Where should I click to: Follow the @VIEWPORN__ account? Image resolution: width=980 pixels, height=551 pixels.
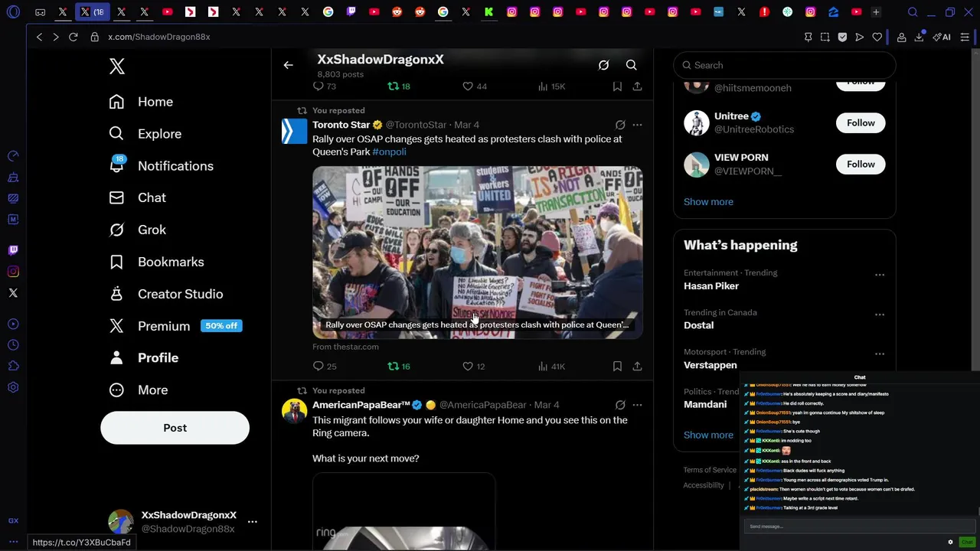[x=861, y=164]
